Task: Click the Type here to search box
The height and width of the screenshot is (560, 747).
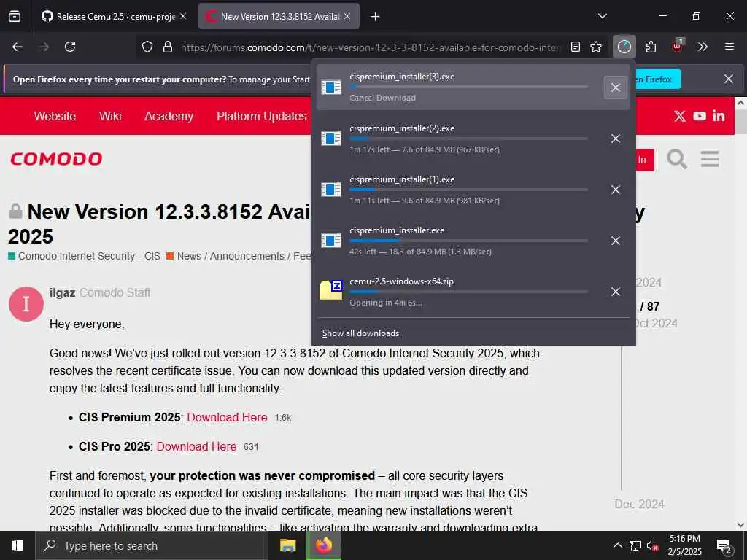Action: click(x=152, y=545)
